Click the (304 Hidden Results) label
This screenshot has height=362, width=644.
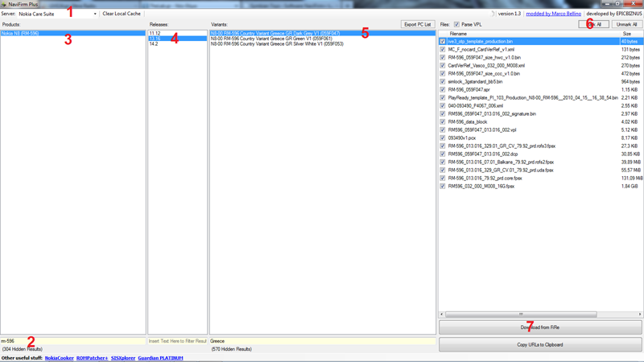click(23, 349)
